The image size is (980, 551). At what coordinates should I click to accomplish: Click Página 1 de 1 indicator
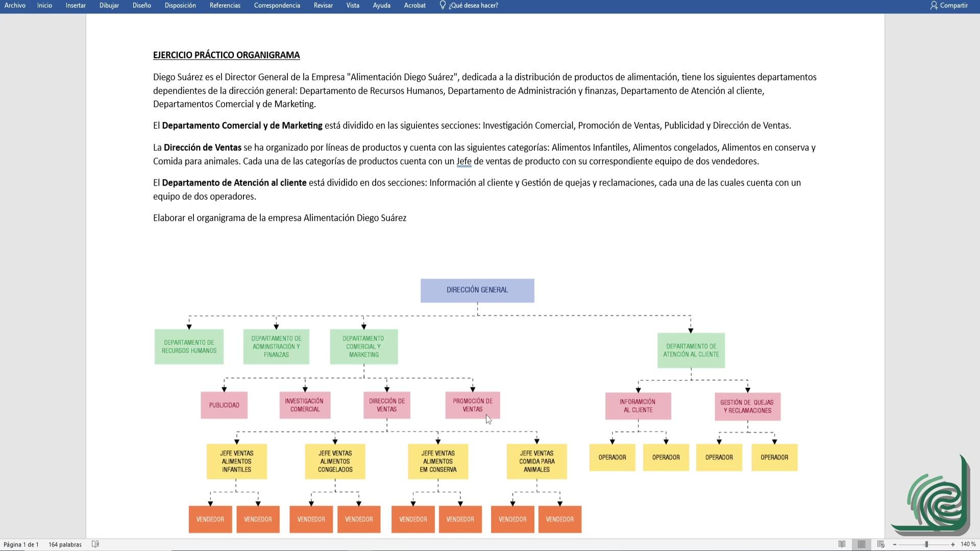(21, 544)
